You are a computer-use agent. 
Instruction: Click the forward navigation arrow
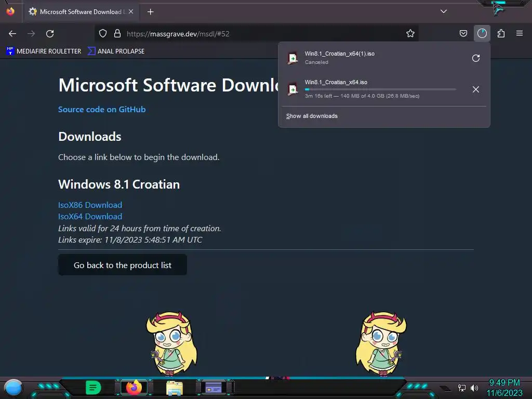(31, 34)
